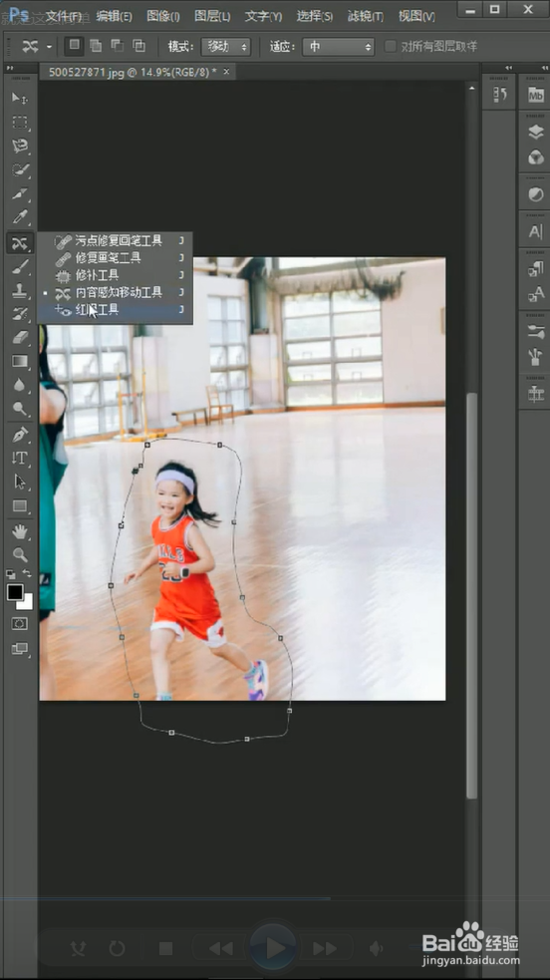Viewport: 550px width, 980px height.
Task: Expand the right icon dock arrows
Action: (x=544, y=68)
